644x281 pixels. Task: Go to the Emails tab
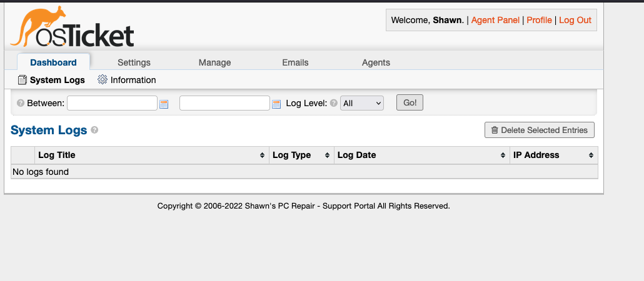(295, 62)
